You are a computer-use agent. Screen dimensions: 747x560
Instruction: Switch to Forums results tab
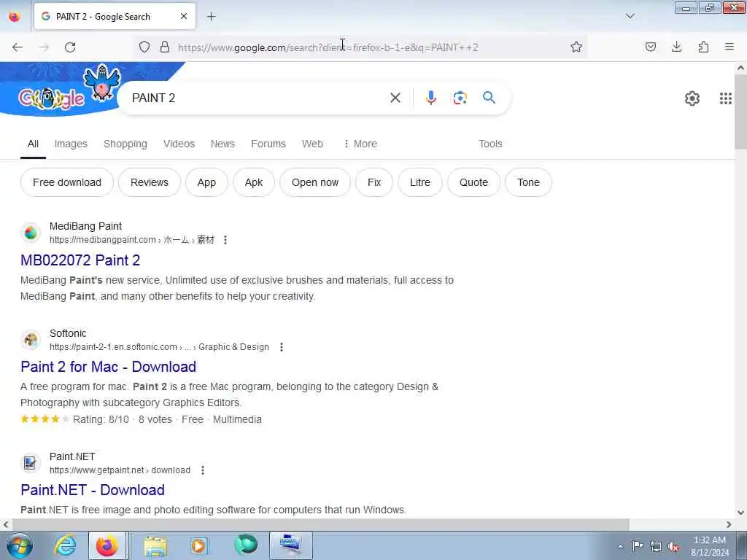pyautogui.click(x=268, y=144)
